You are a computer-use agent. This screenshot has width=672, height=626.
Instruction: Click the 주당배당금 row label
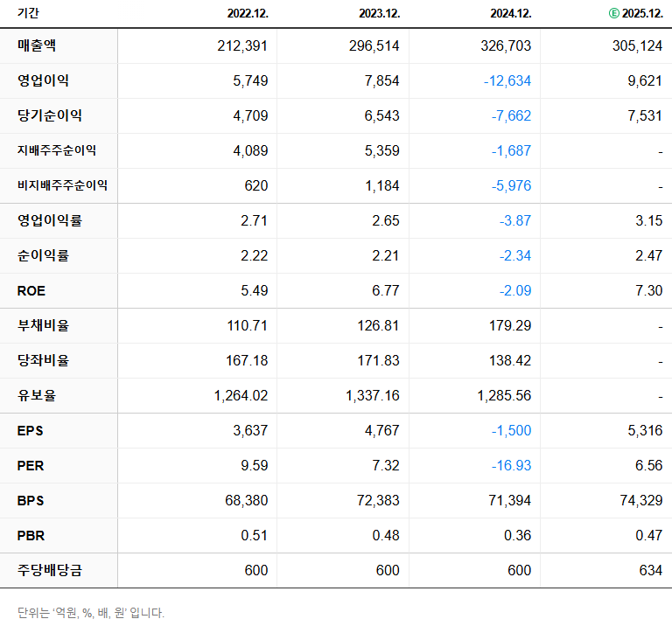(x=50, y=570)
